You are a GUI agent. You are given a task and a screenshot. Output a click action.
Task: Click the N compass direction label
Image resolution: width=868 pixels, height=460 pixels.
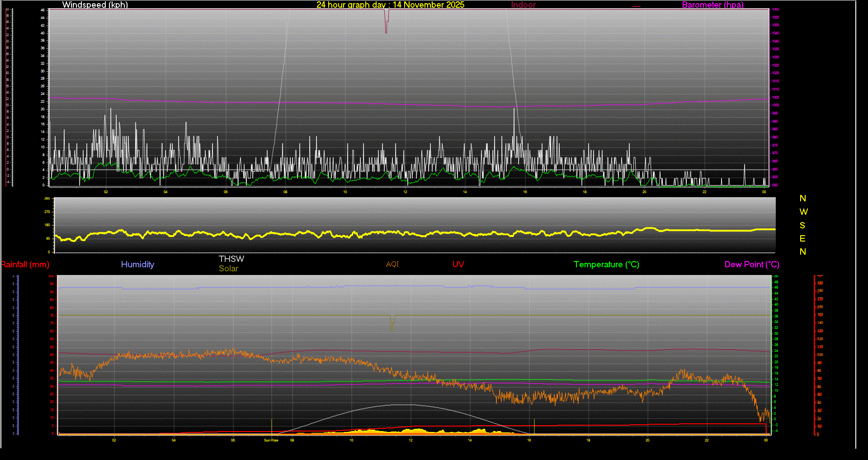[803, 198]
